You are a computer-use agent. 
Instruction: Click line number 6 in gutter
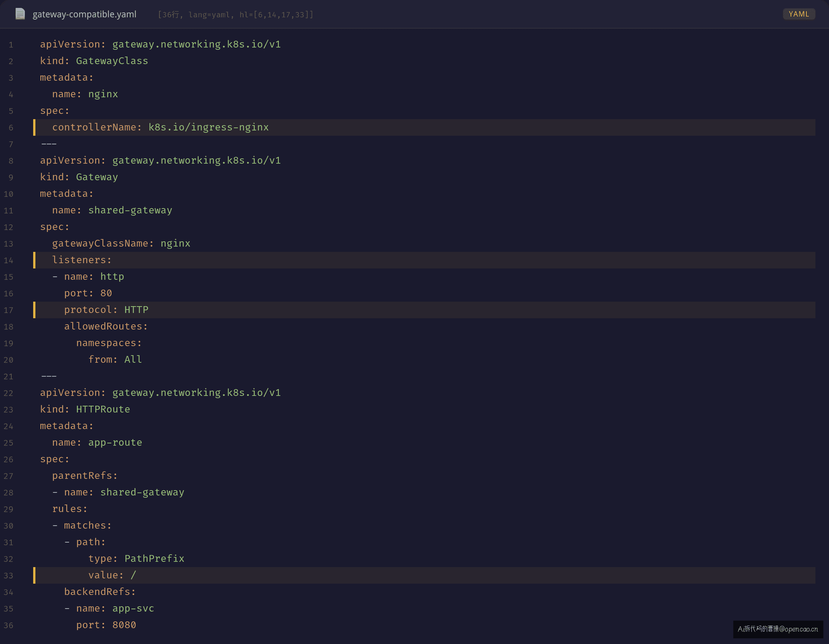[11, 127]
